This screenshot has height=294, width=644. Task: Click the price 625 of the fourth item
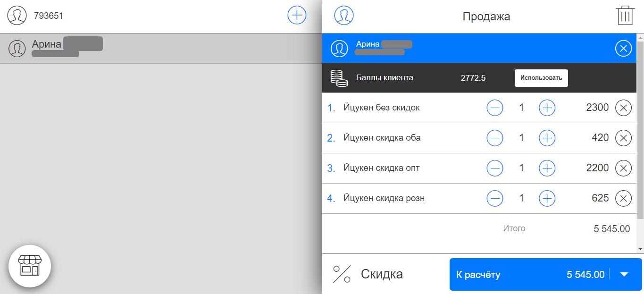coord(600,199)
